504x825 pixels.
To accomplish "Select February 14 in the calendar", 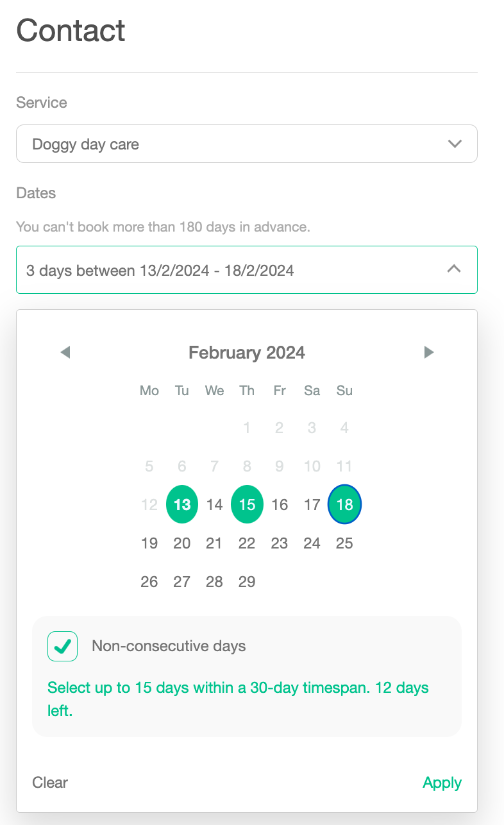I will tap(214, 505).
